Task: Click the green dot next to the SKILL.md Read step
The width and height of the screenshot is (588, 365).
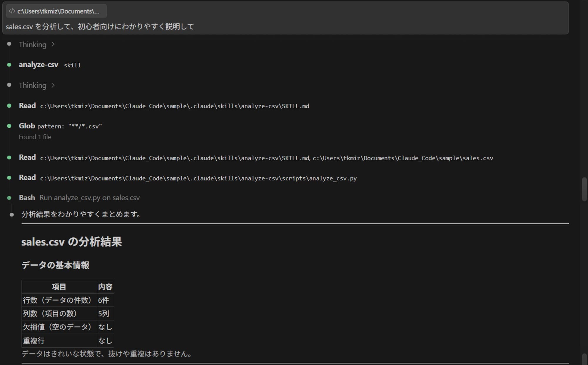Action: [x=9, y=106]
